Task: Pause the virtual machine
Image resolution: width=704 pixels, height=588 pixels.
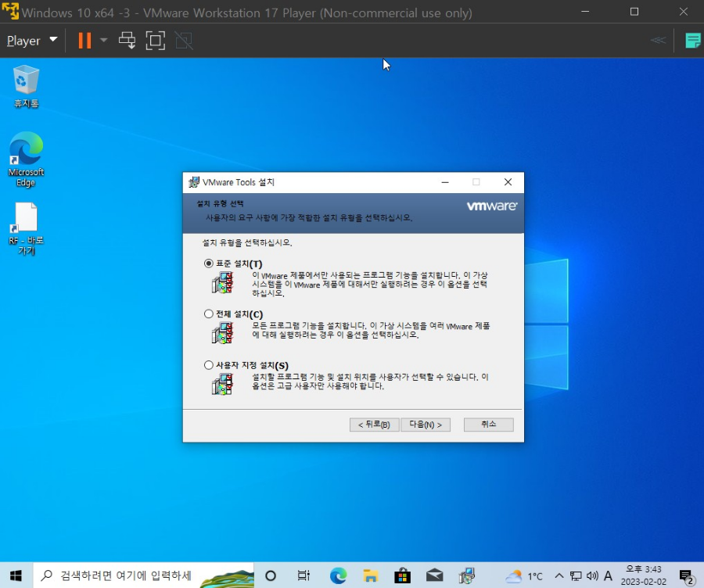Action: [84, 41]
